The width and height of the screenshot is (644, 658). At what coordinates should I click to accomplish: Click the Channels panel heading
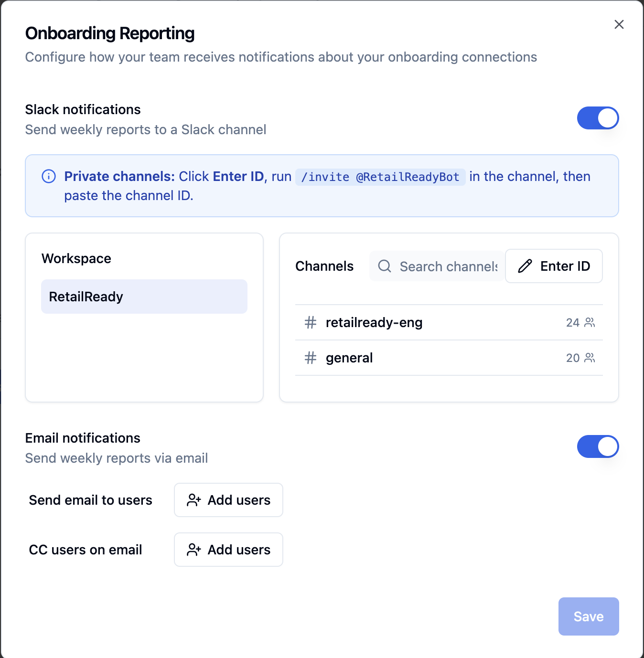click(x=324, y=266)
